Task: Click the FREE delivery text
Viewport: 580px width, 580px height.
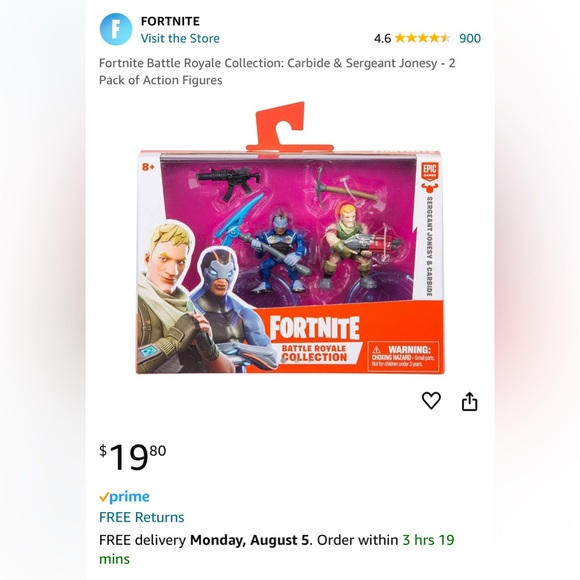Action: click(142, 540)
